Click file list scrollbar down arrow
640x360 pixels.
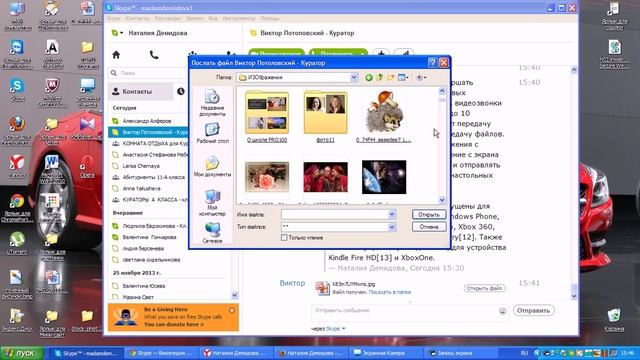click(442, 200)
